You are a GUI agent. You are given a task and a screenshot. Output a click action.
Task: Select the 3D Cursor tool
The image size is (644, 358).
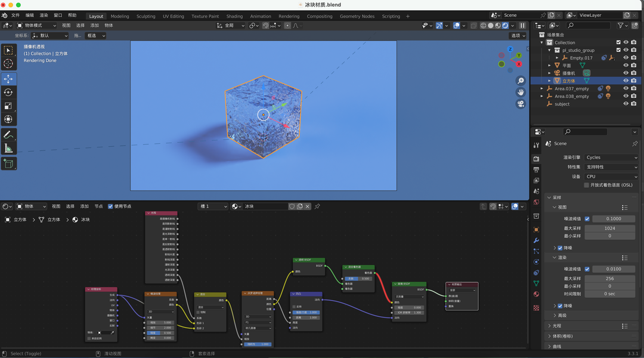(x=8, y=64)
